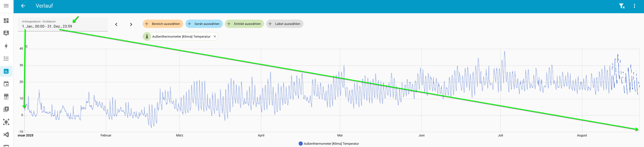
Task: Open the three-dot overflow menu
Action: pyautogui.click(x=634, y=6)
